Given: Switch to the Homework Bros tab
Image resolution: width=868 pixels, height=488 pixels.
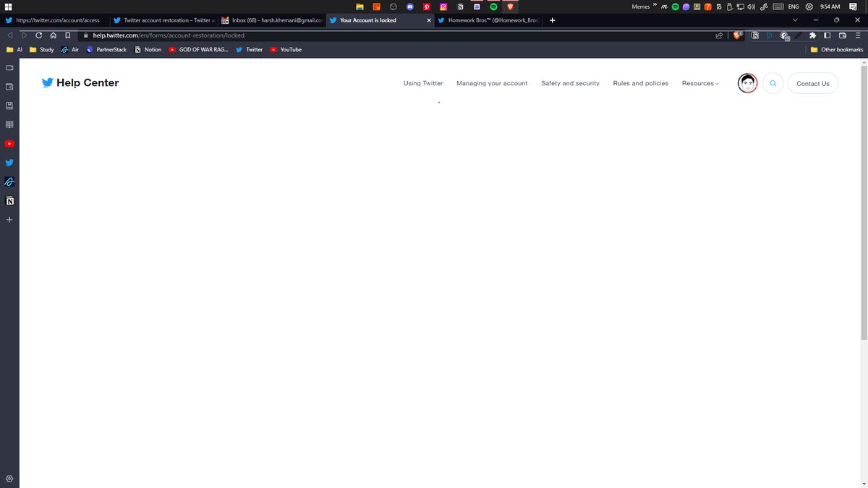Looking at the screenshot, I should [x=489, y=20].
